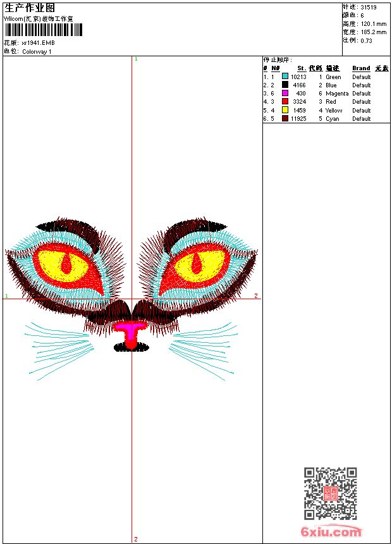Click the height value 120.1 mm
392x544 pixels.
click(374, 24)
